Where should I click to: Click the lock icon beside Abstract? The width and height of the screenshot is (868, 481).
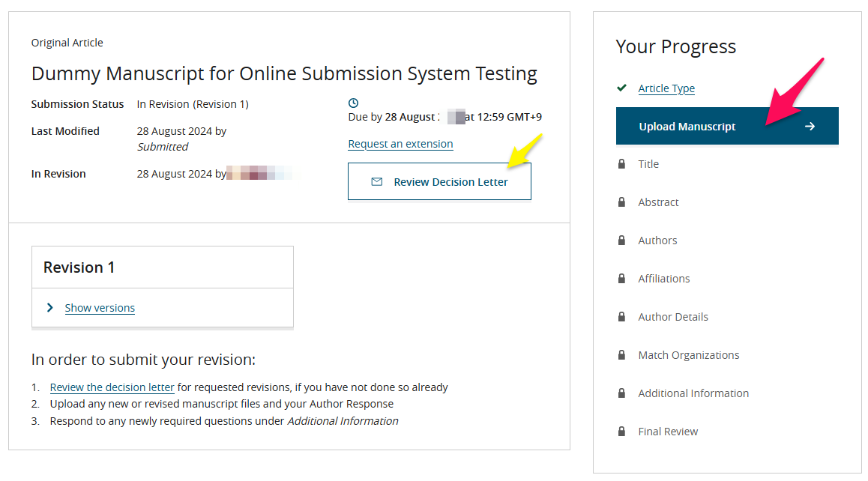pos(621,202)
